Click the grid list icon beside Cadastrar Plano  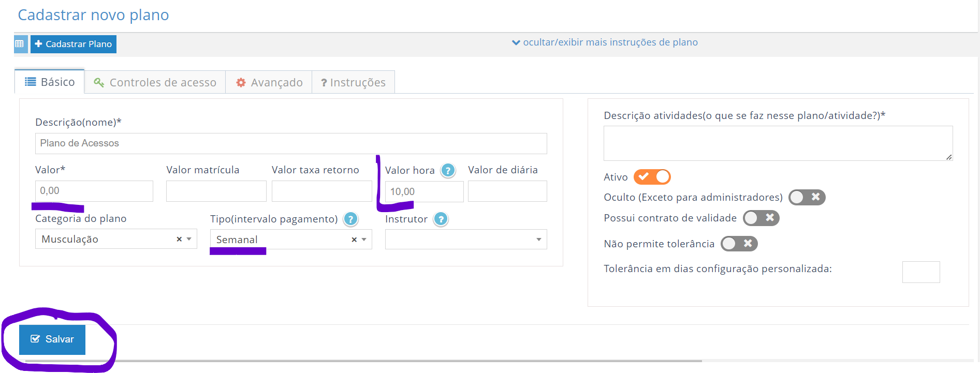[20, 44]
